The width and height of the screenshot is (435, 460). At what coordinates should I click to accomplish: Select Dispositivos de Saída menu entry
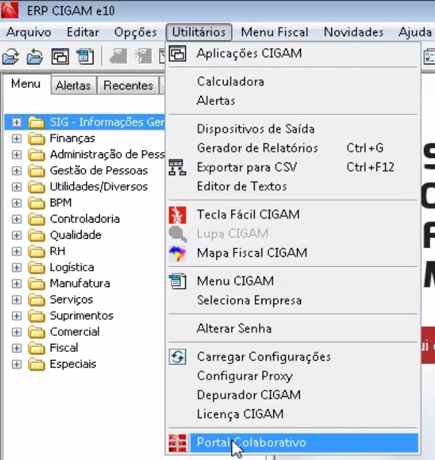(293, 129)
